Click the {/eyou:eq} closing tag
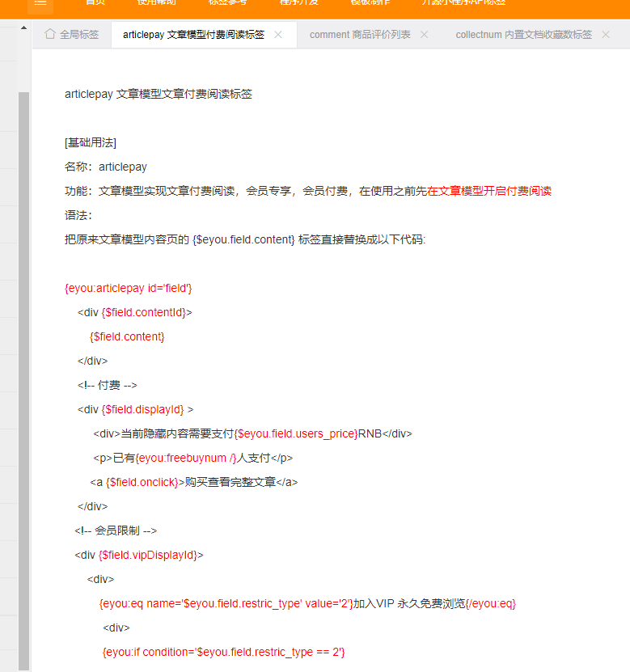Image resolution: width=630 pixels, height=672 pixels. click(491, 604)
